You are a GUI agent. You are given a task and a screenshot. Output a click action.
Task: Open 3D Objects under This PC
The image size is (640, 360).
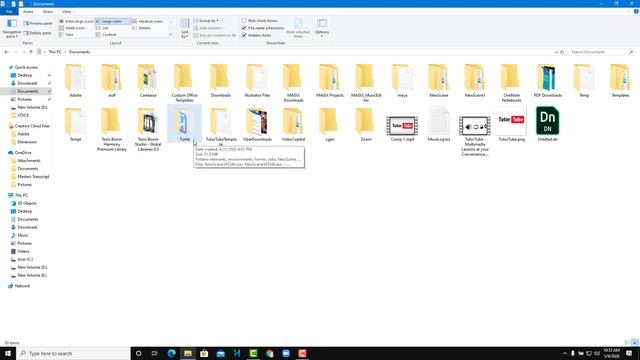tap(27, 203)
